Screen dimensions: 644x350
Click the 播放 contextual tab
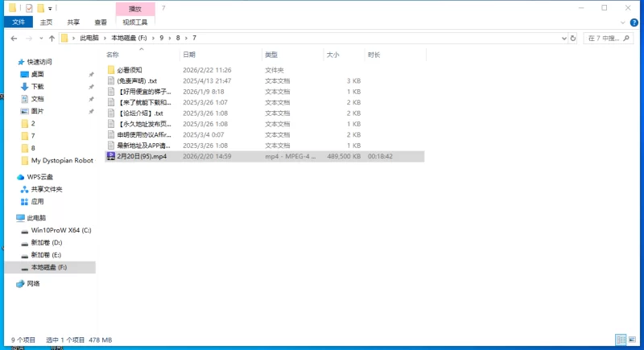[135, 9]
